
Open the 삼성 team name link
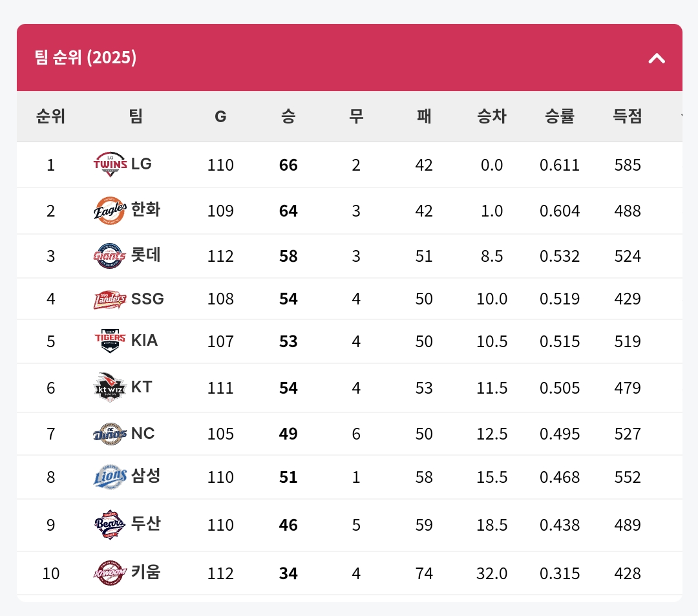click(145, 477)
